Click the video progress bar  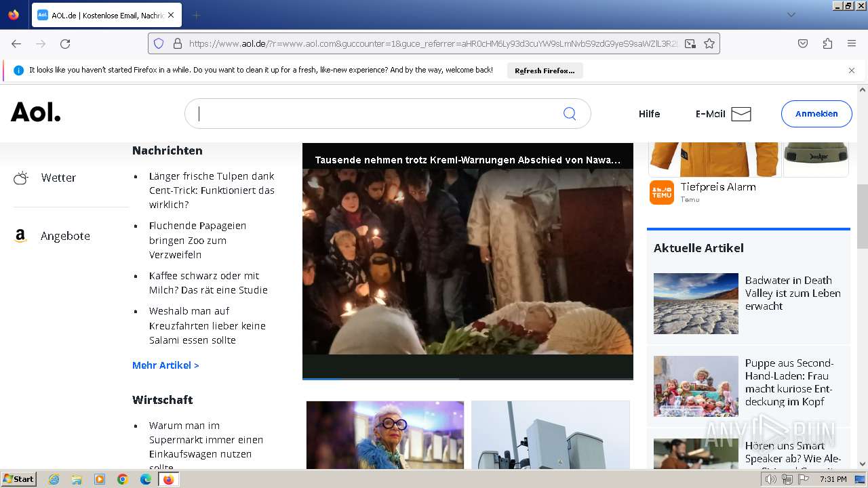pyautogui.click(x=468, y=378)
